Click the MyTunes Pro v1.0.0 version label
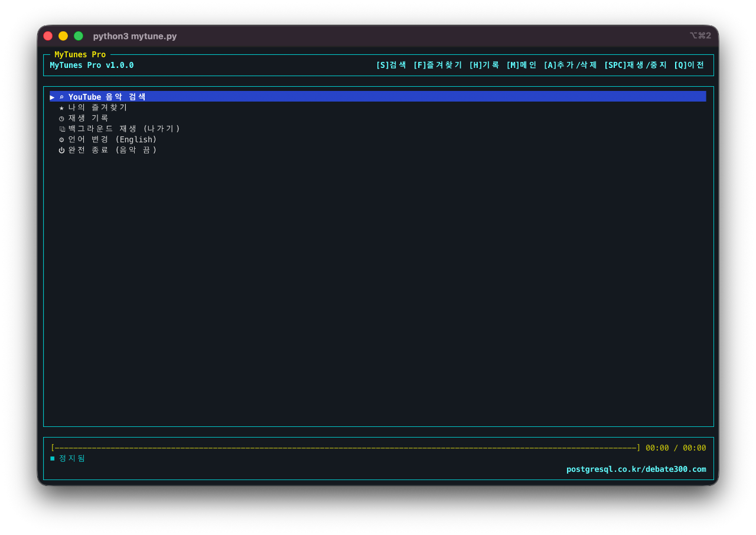The width and height of the screenshot is (756, 535). pyautogui.click(x=92, y=65)
